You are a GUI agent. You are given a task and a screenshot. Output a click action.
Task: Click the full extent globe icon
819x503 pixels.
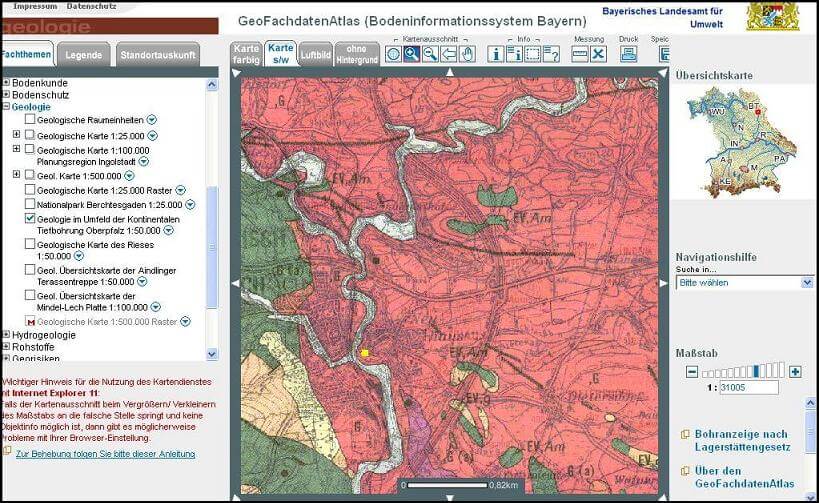coord(393,54)
